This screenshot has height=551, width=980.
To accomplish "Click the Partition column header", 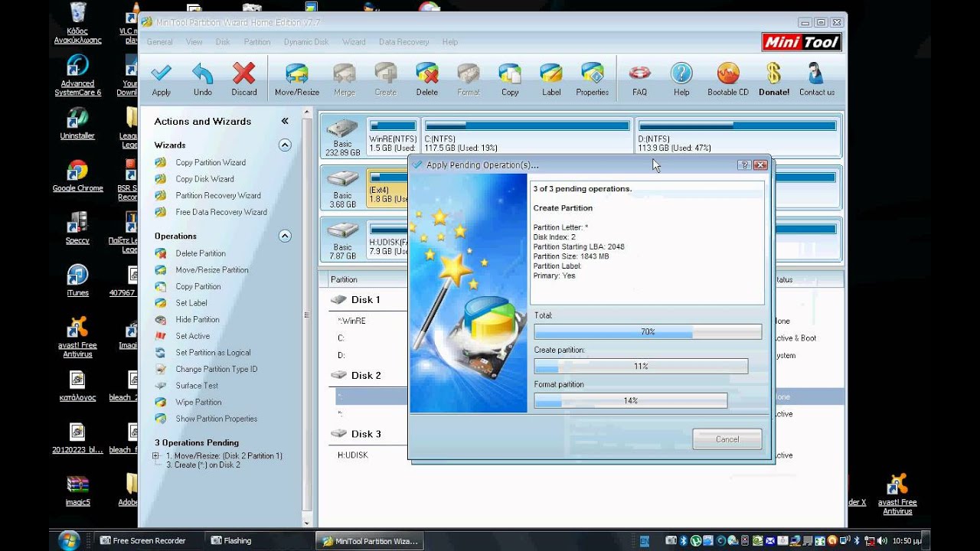I will (345, 279).
